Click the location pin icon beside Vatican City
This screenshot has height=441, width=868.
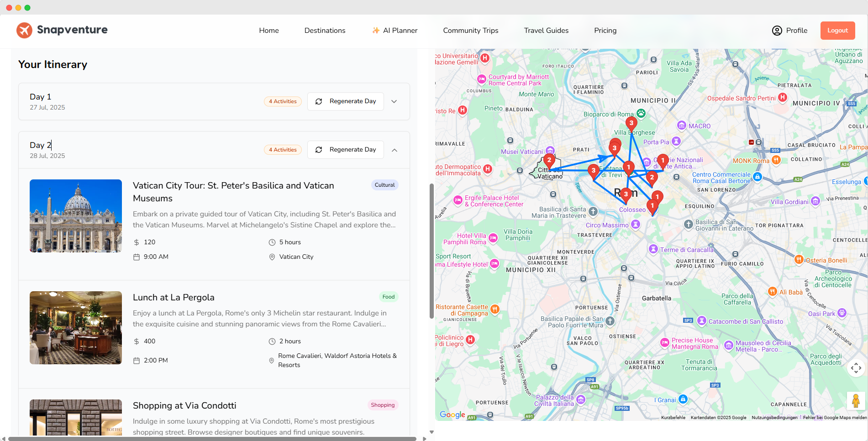[272, 257]
